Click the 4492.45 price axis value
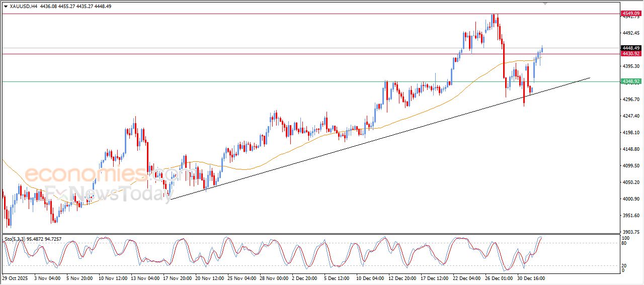The image size is (644, 285). click(x=630, y=33)
